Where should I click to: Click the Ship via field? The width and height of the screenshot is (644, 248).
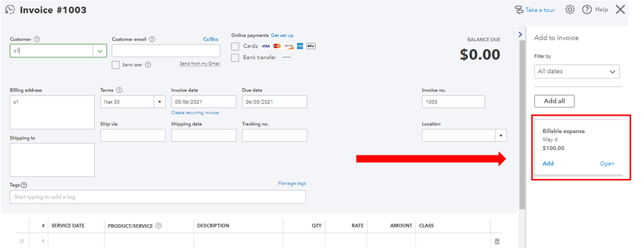(133, 136)
